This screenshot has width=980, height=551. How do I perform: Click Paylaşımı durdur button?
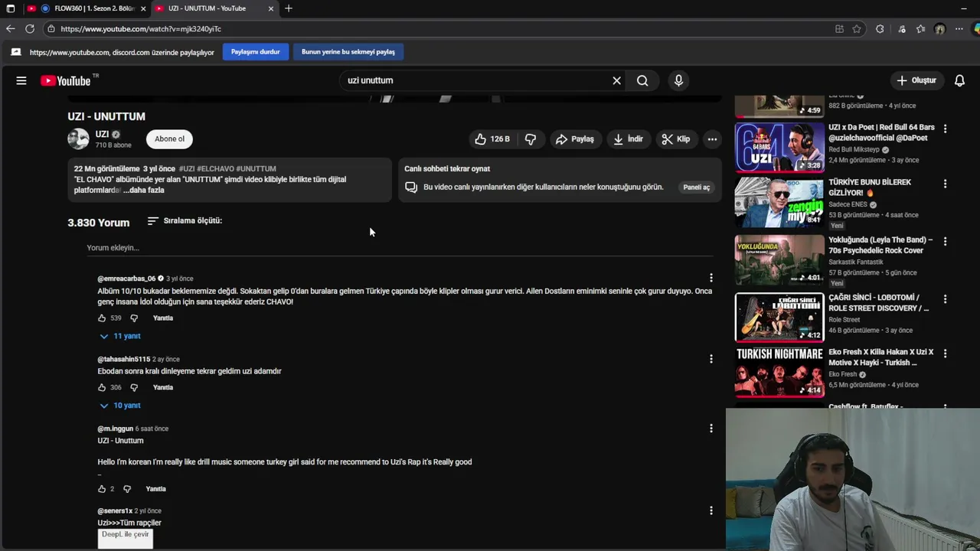tap(256, 52)
